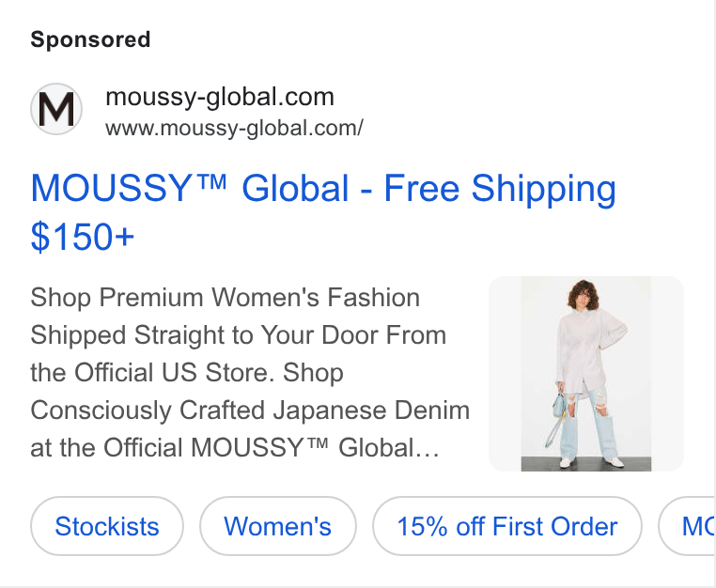The width and height of the screenshot is (716, 588).
Task: Click the "Consciously Crafted Japanese Denim" text
Action: coord(250,410)
